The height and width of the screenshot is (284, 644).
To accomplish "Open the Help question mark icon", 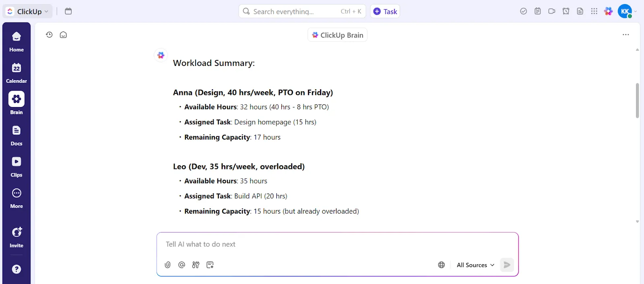I will pyautogui.click(x=17, y=269).
